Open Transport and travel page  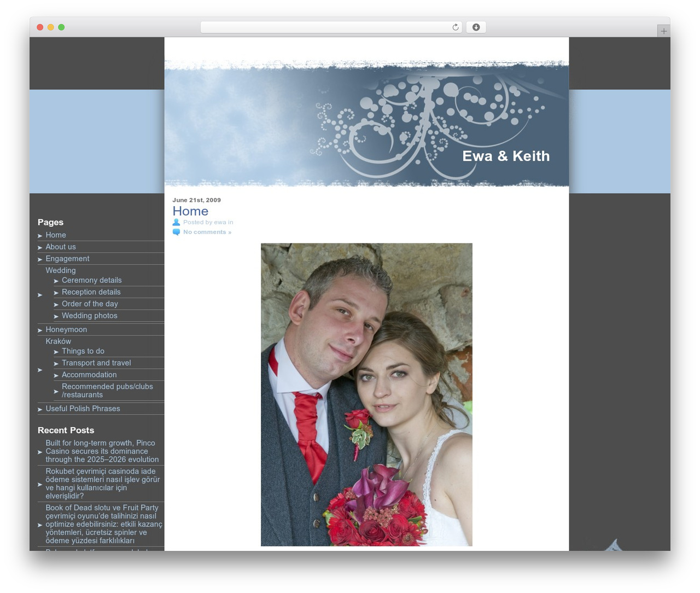tap(96, 363)
